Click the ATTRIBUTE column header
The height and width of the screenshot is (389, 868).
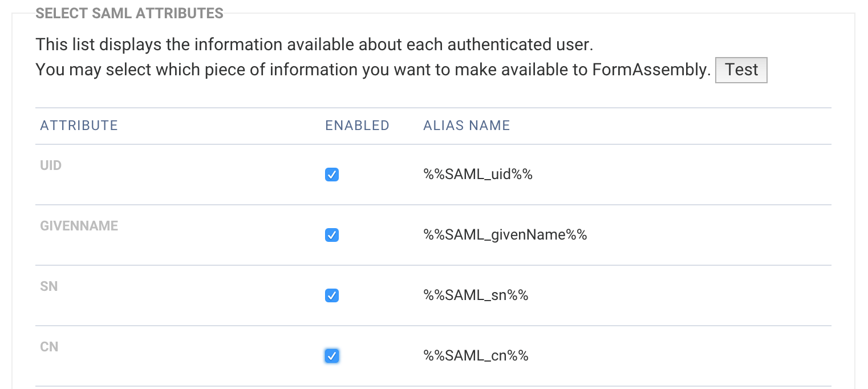(79, 125)
